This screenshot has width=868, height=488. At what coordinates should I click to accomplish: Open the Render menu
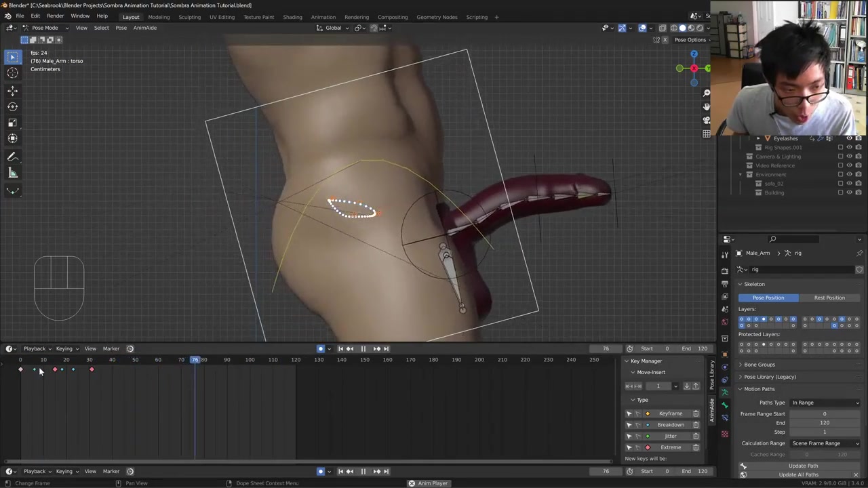point(55,16)
